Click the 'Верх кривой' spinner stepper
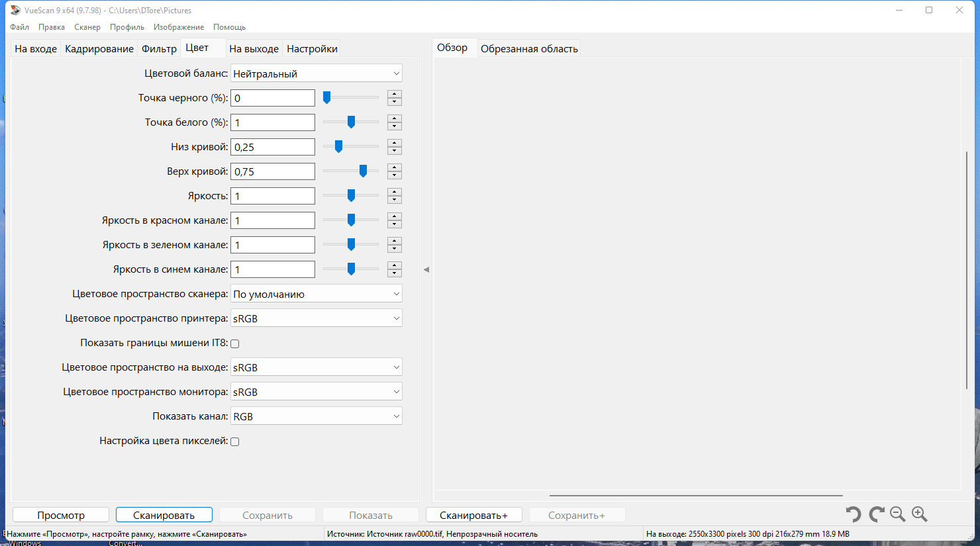Screen dimensions: 980x546 tap(395, 171)
